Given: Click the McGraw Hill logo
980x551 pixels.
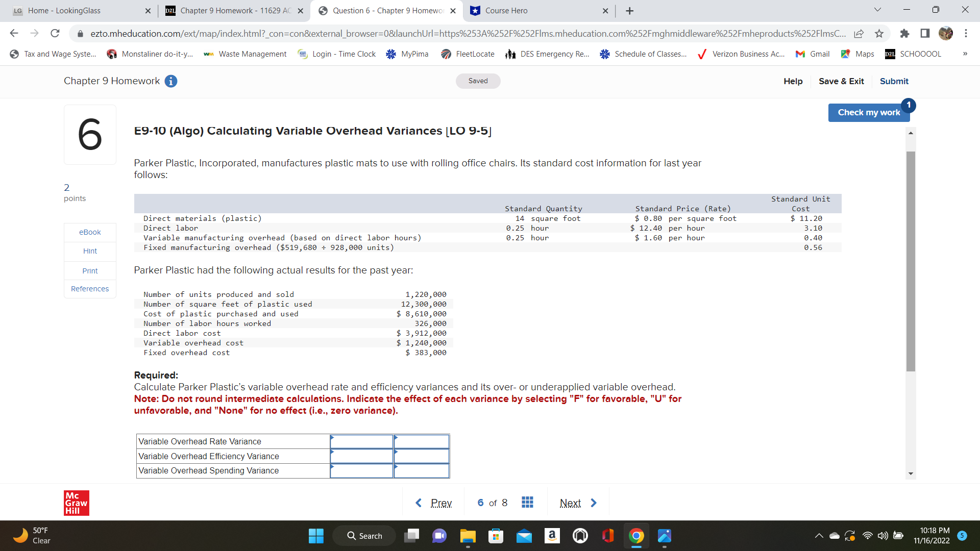Looking at the screenshot, I should pos(76,503).
